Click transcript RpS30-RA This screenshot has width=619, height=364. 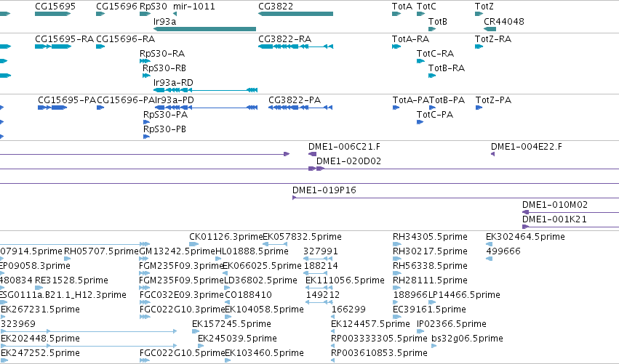coord(162,53)
